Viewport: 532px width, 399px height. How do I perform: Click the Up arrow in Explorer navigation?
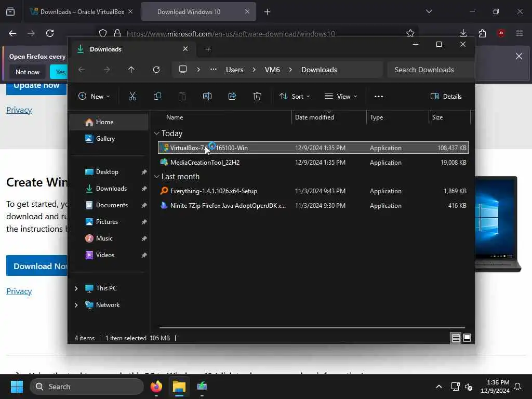click(131, 70)
